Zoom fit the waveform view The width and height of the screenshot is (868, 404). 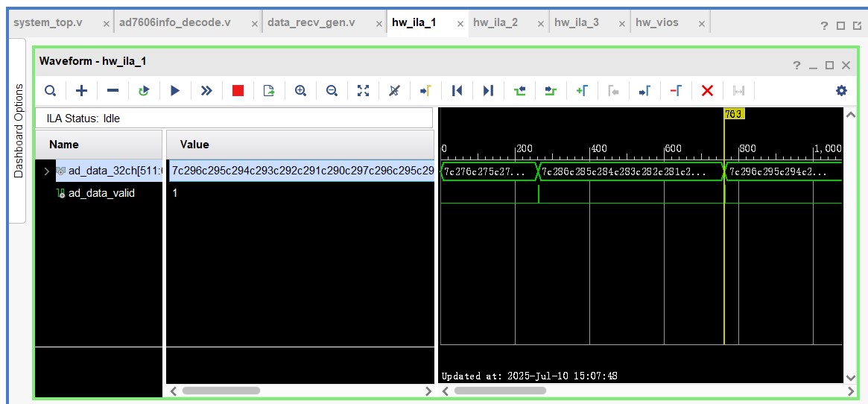[x=363, y=91]
